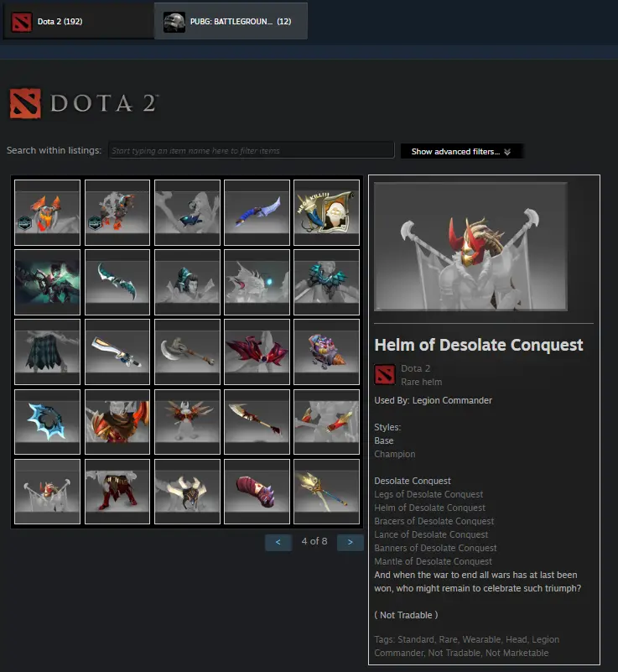Select the white cleaver sword item
This screenshot has height=672, width=618.
pyautogui.click(x=117, y=352)
